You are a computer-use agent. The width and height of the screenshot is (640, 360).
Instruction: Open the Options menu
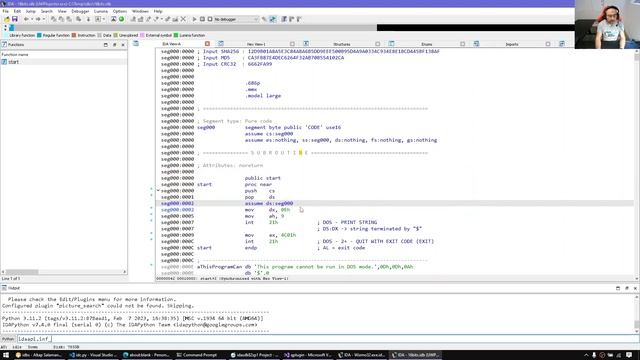pyautogui.click(x=120, y=11)
